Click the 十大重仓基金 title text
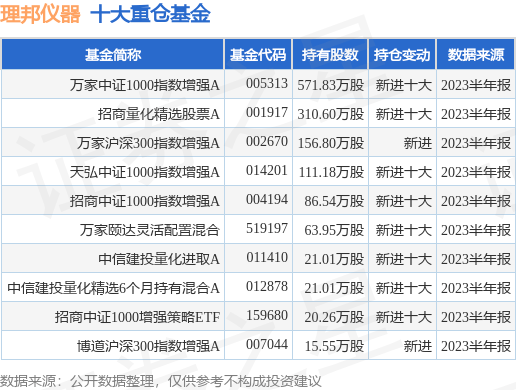 (150, 14)
